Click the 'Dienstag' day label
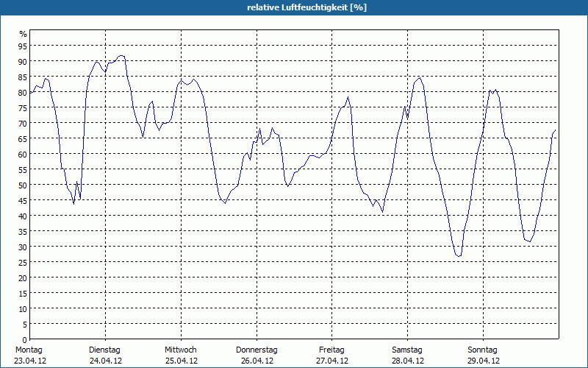Viewport: 588px width, 368px height. 104,350
